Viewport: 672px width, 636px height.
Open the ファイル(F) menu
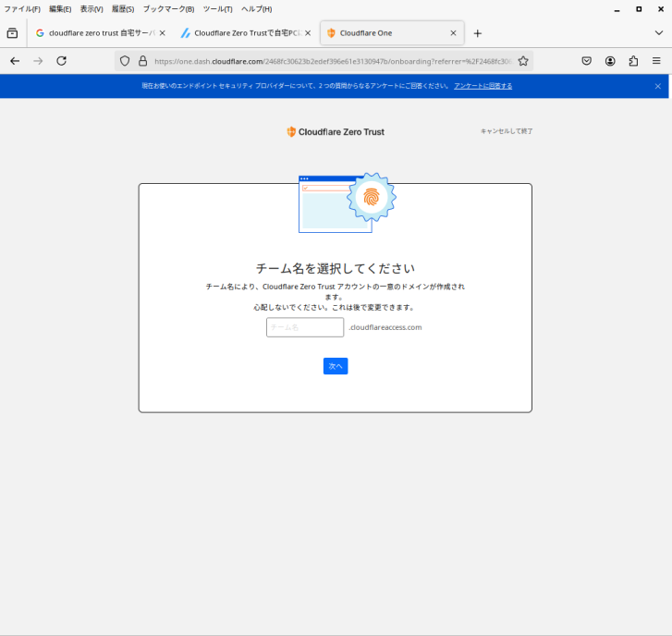pos(22,9)
